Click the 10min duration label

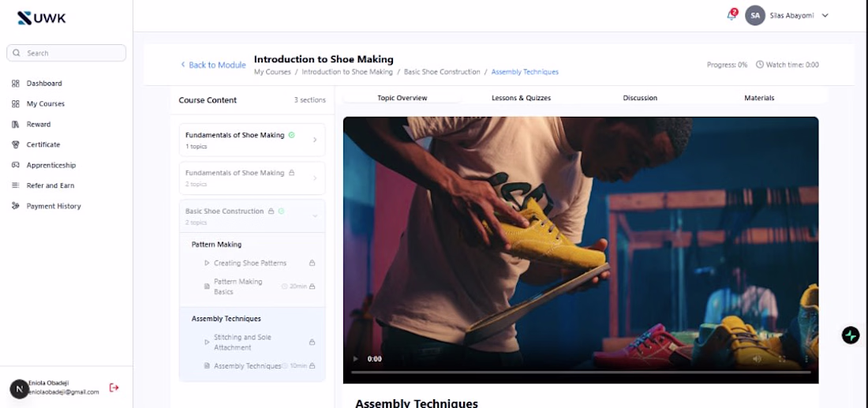[x=297, y=366]
